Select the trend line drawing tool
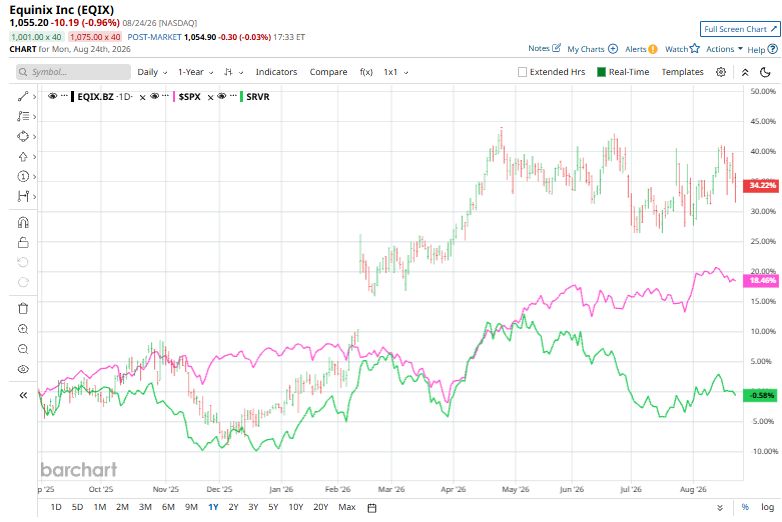Screen dimensions: 782x522 [x=23, y=97]
